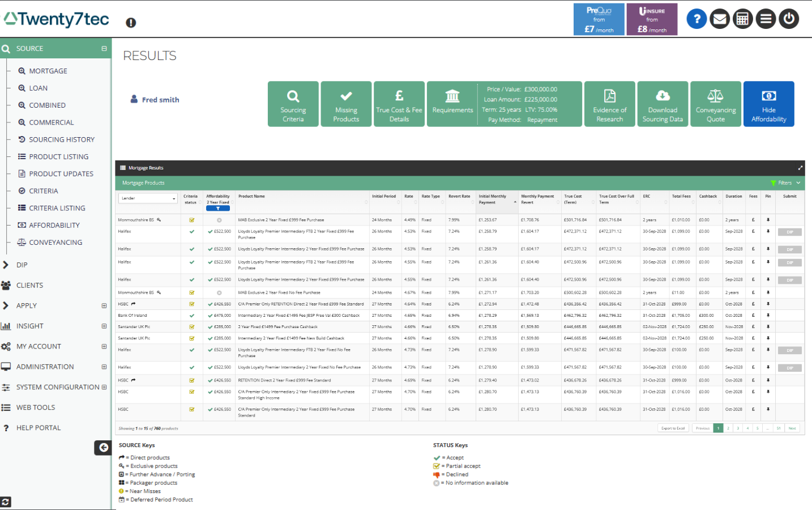Screen dimensions: 812x510
Task: Click Export to Excel button
Action: pos(673,428)
